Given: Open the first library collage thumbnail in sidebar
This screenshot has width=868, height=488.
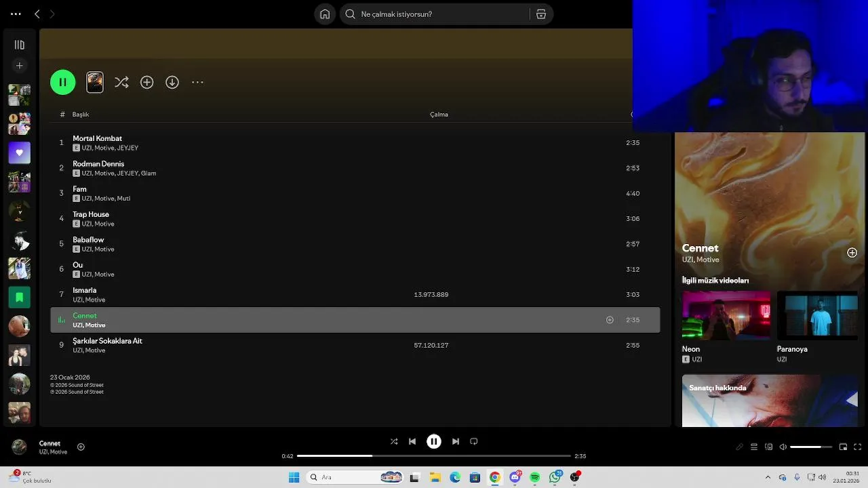Looking at the screenshot, I should click(20, 95).
